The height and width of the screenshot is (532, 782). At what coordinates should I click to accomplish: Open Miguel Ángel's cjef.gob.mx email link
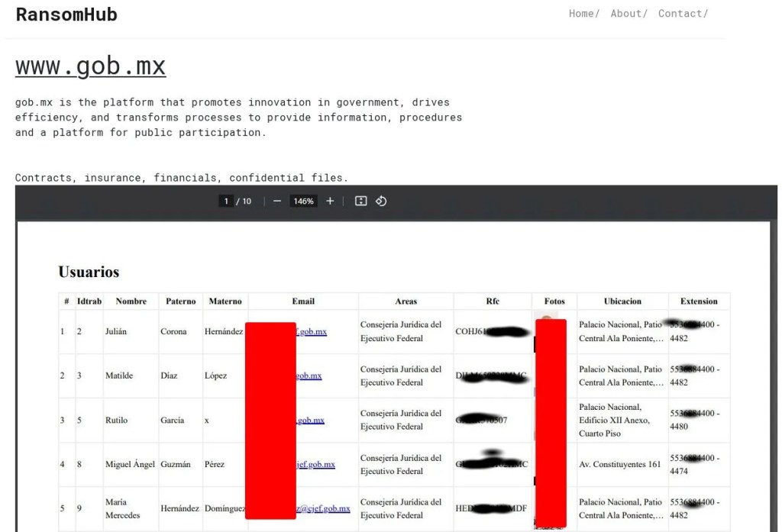[x=315, y=464]
